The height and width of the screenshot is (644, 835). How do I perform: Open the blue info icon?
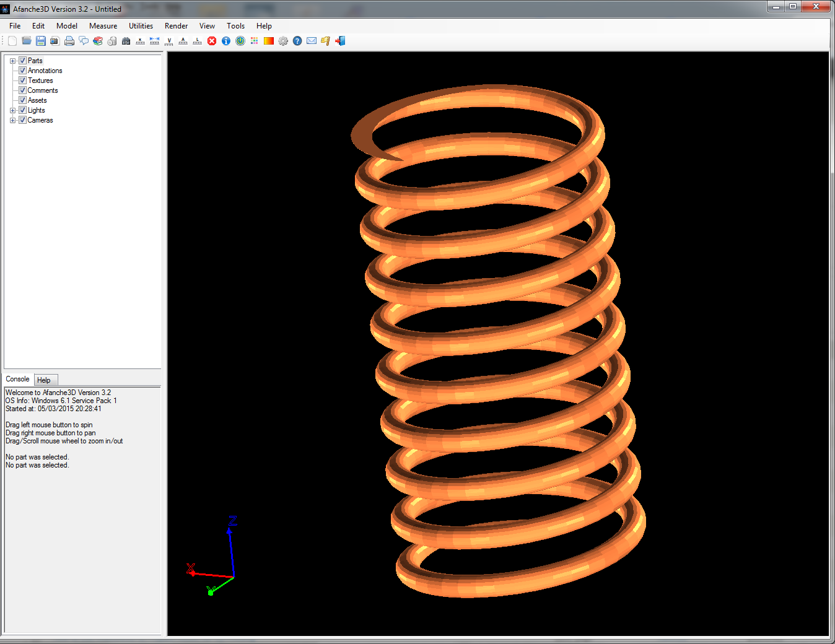point(226,41)
